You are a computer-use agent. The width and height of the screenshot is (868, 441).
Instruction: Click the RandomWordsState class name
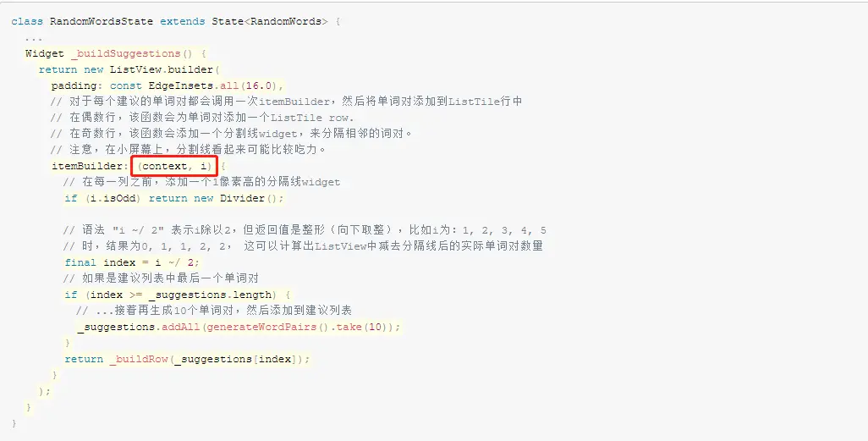click(x=102, y=21)
